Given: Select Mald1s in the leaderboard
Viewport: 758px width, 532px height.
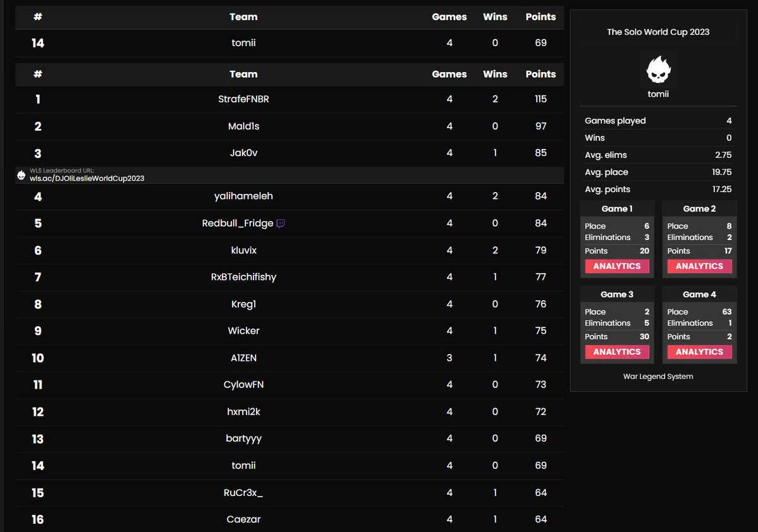Looking at the screenshot, I should point(243,126).
